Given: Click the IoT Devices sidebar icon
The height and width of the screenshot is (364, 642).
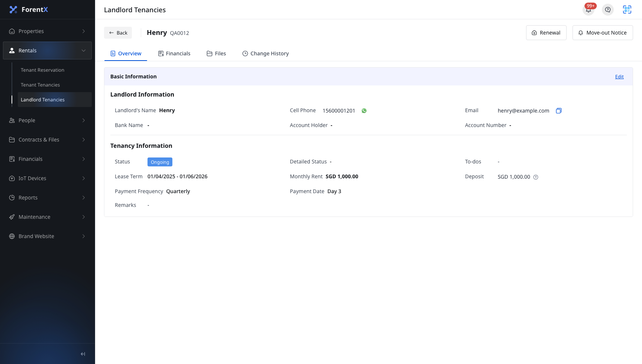Looking at the screenshot, I should (x=12, y=178).
